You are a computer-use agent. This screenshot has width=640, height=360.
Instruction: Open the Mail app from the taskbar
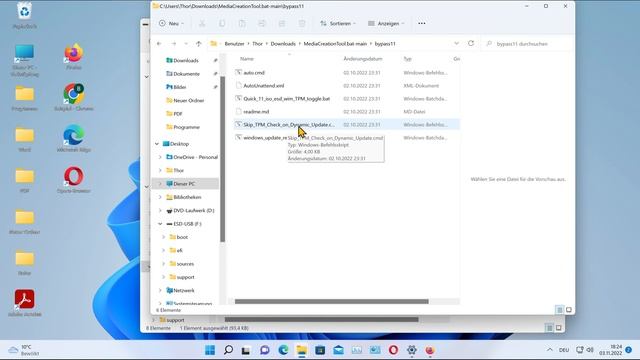338,350
